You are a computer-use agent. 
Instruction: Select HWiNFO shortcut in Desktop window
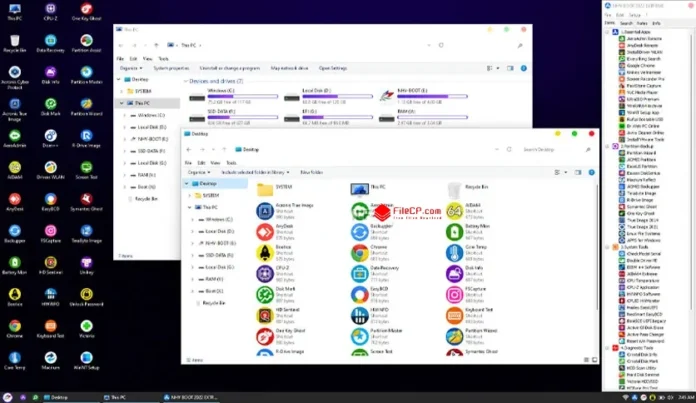pyautogui.click(x=369, y=315)
